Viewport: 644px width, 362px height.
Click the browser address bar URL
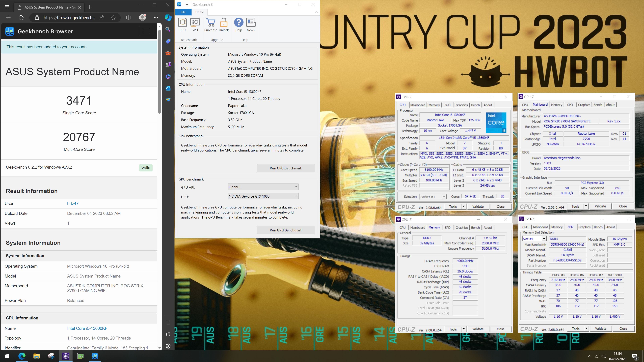[x=69, y=17]
